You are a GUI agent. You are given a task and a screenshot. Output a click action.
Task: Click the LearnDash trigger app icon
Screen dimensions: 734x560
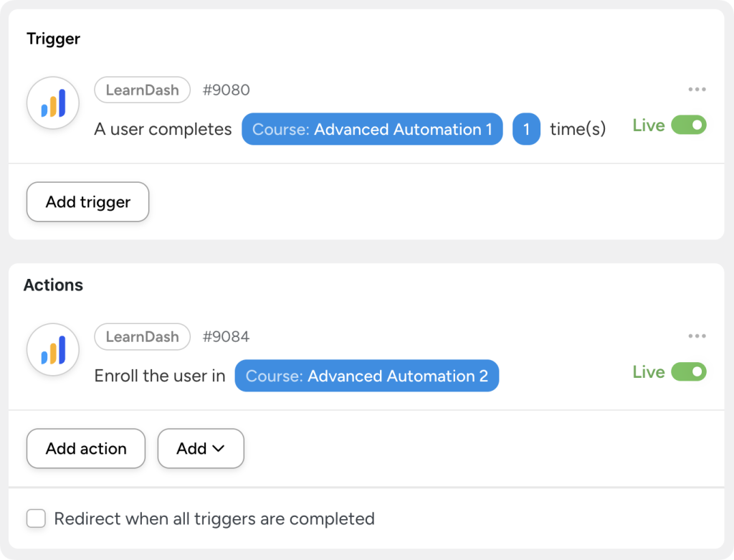pos(52,103)
